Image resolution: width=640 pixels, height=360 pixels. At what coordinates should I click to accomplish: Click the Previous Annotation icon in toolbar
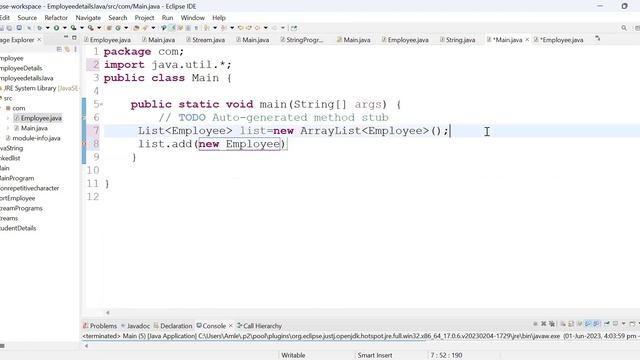tap(223, 28)
